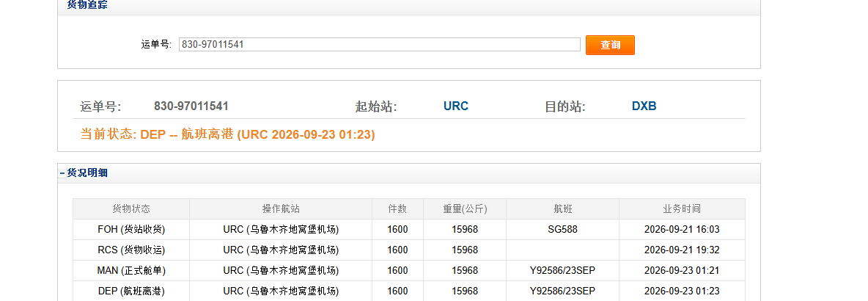Click the orange 查询 search button
The image size is (868, 301).
tap(610, 45)
